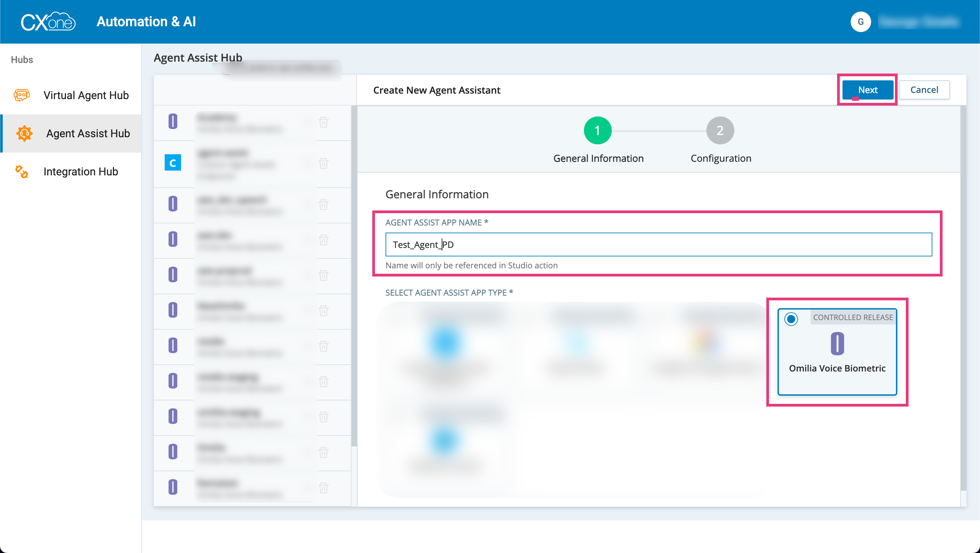Open Virtual Agent Hub robot icon
The width and height of the screenshot is (980, 553).
[22, 95]
